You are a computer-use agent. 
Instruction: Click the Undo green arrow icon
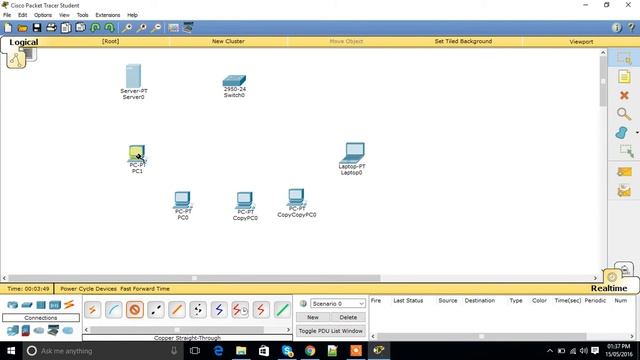pos(96,28)
